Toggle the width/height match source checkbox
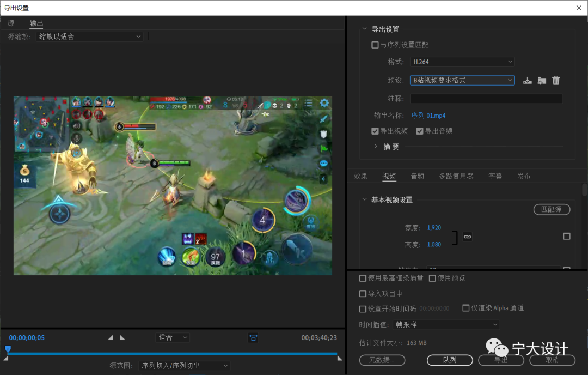Screen dimensions: 588x375 click(567, 236)
